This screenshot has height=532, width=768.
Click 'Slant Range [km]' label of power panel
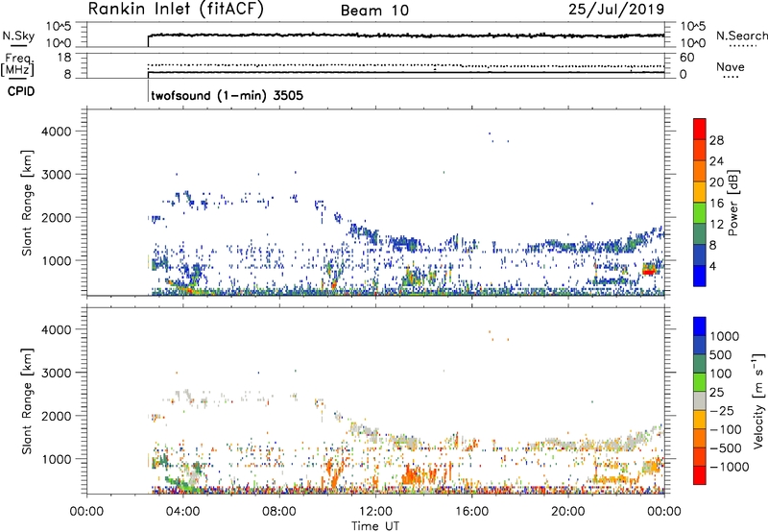click(27, 203)
